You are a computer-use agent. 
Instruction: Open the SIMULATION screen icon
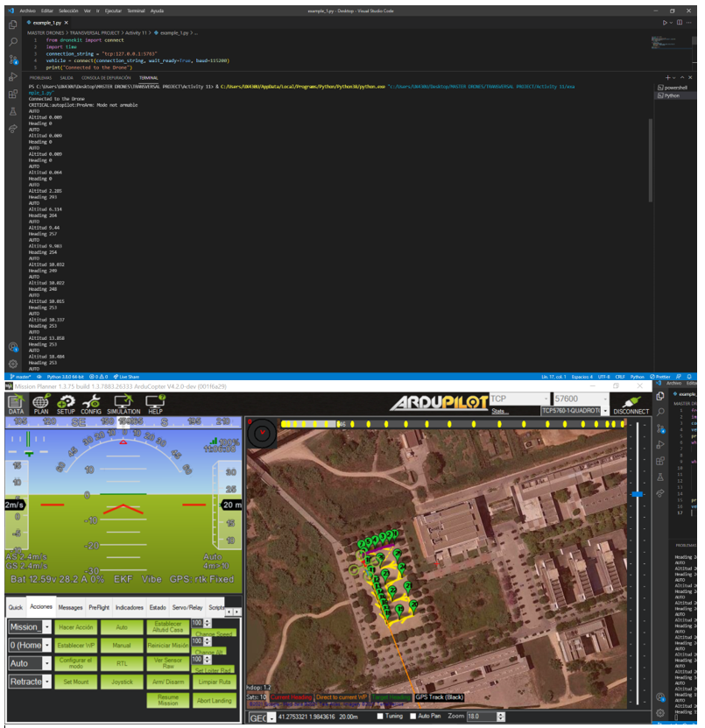(x=123, y=403)
